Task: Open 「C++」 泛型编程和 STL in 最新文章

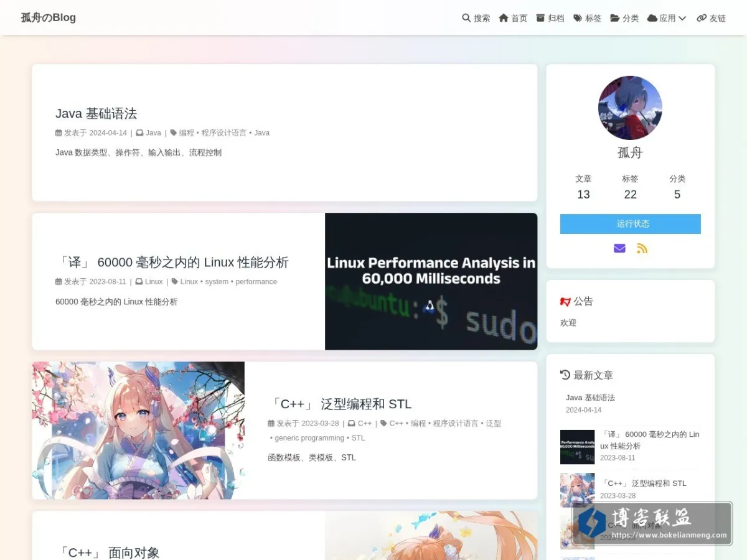Action: pos(643,483)
